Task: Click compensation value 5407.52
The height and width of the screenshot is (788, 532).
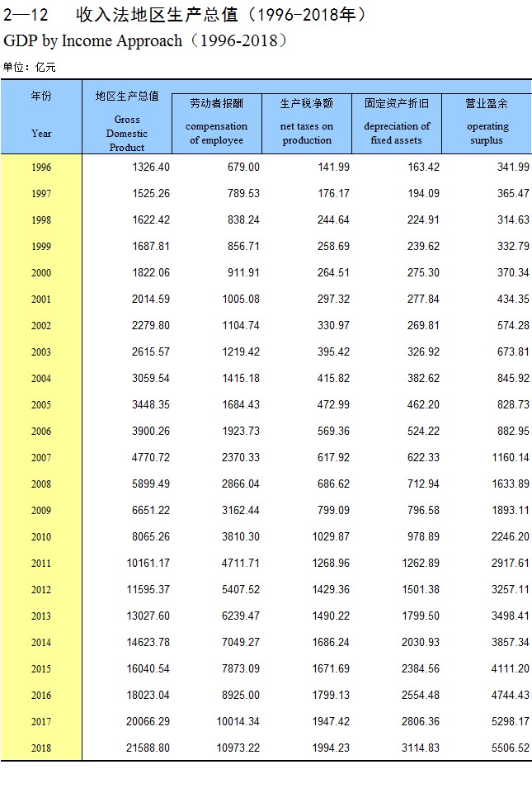Action: tap(241, 589)
